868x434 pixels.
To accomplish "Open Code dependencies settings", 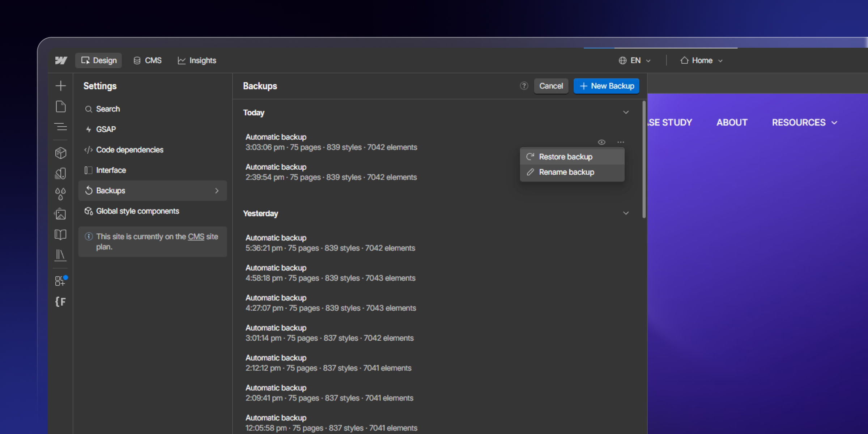I will click(153, 150).
